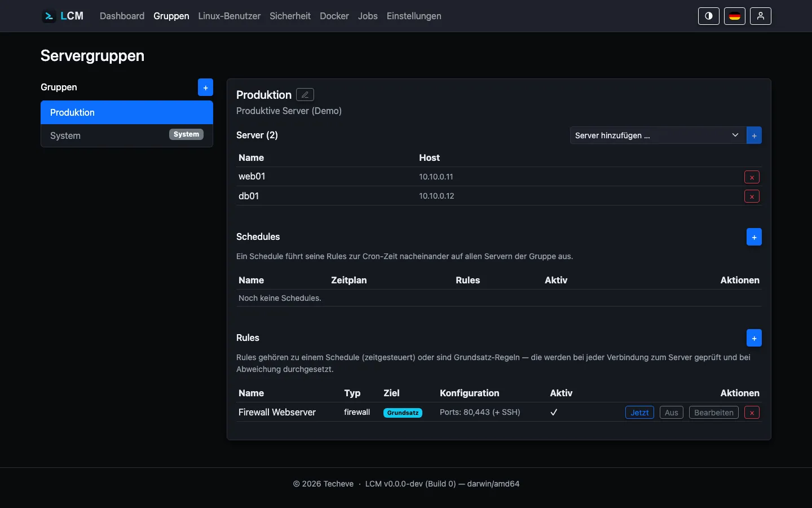Click the 'Noch keine Schedules.' message

(x=280, y=298)
